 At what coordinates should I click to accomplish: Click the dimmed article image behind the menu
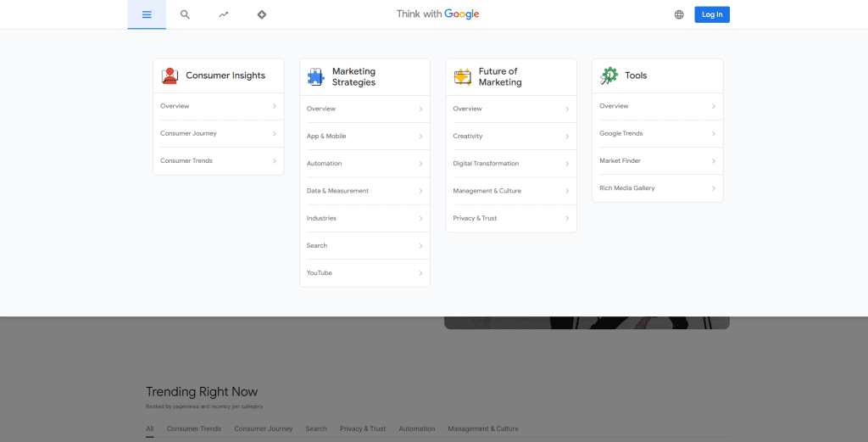[587, 323]
